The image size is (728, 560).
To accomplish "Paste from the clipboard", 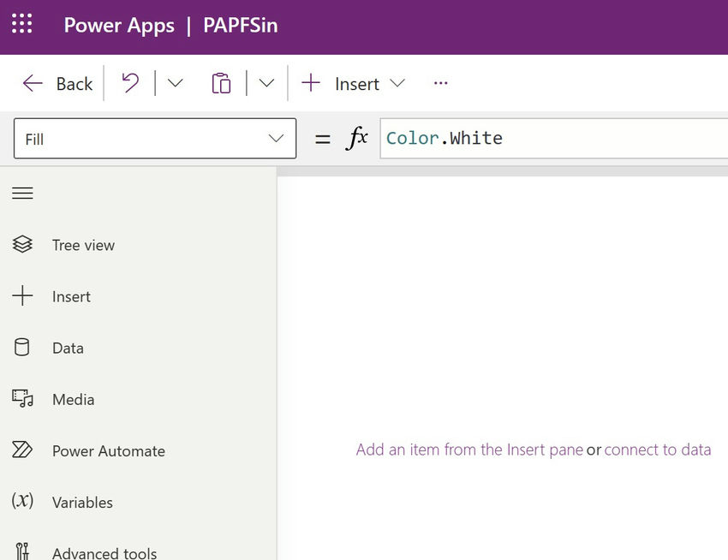I will pyautogui.click(x=221, y=83).
